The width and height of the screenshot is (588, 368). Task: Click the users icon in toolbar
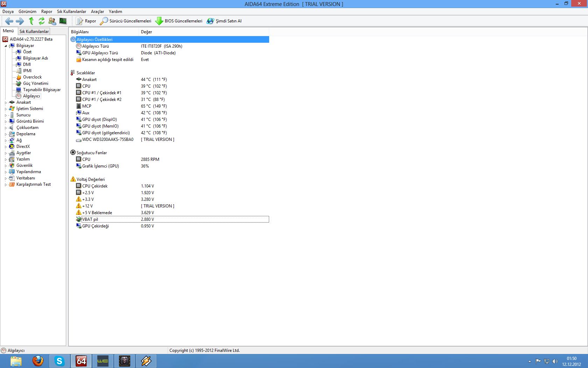pos(52,21)
